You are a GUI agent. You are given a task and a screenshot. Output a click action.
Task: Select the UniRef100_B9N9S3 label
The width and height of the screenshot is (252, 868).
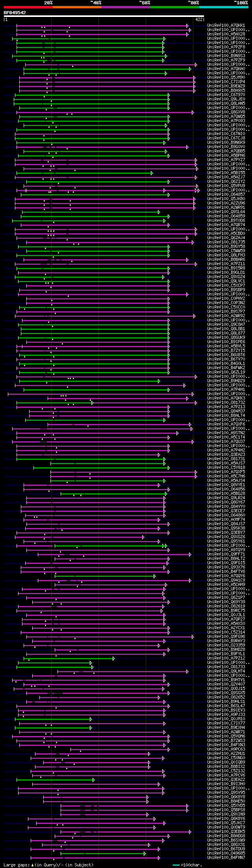click(226, 56)
